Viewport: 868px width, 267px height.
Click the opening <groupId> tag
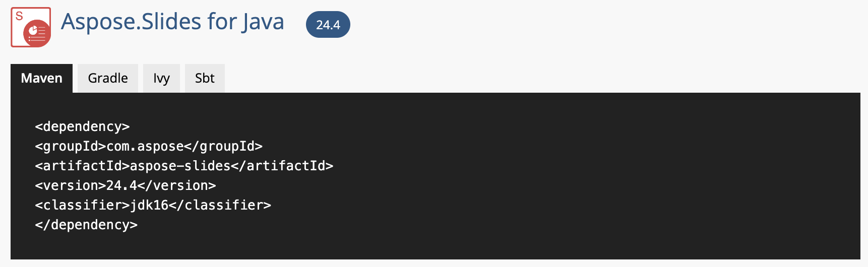(x=71, y=146)
